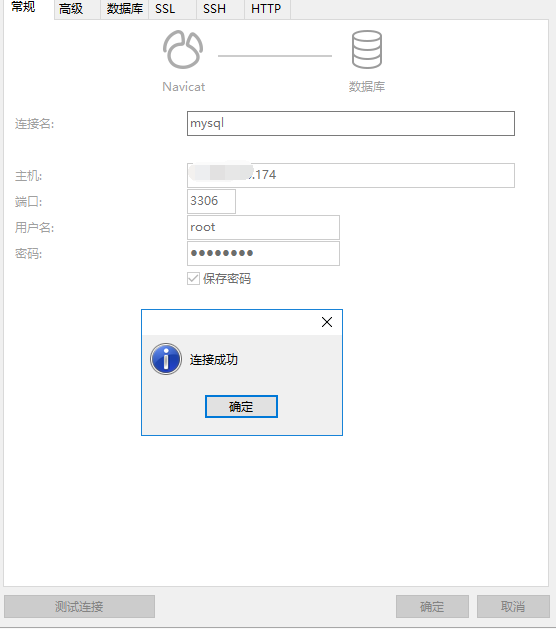This screenshot has height=629, width=556.
Task: Click the host address field ending .174
Action: 351,175
